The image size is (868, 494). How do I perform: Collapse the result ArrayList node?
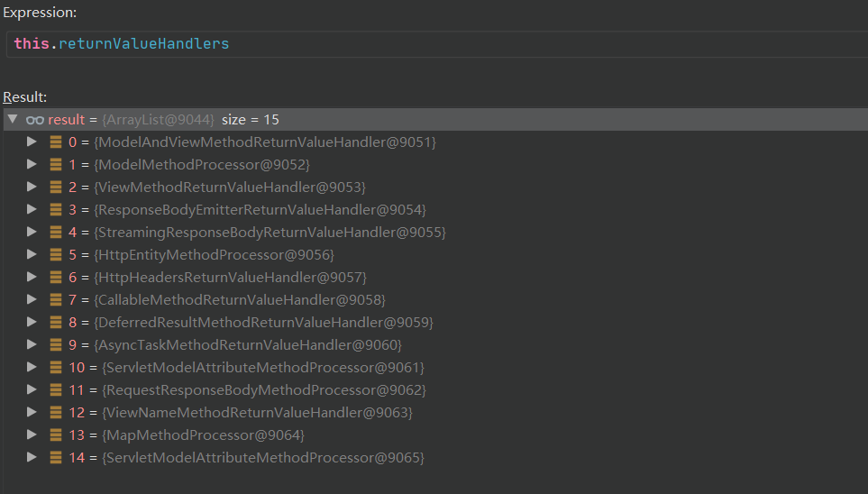coord(13,120)
